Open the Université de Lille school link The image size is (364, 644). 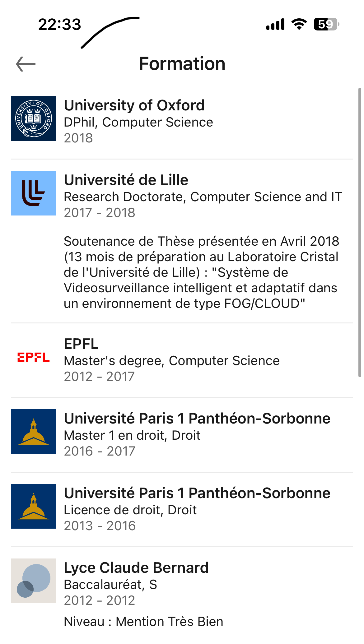click(126, 180)
